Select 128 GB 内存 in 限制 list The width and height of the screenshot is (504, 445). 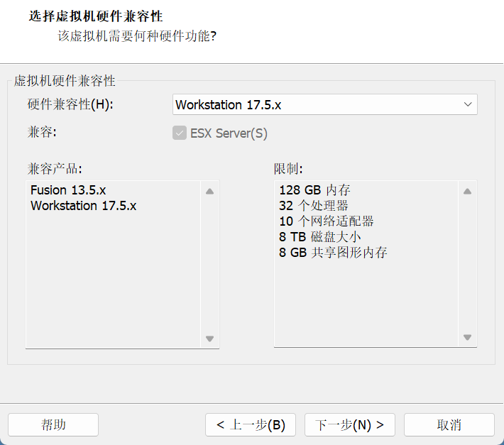314,190
